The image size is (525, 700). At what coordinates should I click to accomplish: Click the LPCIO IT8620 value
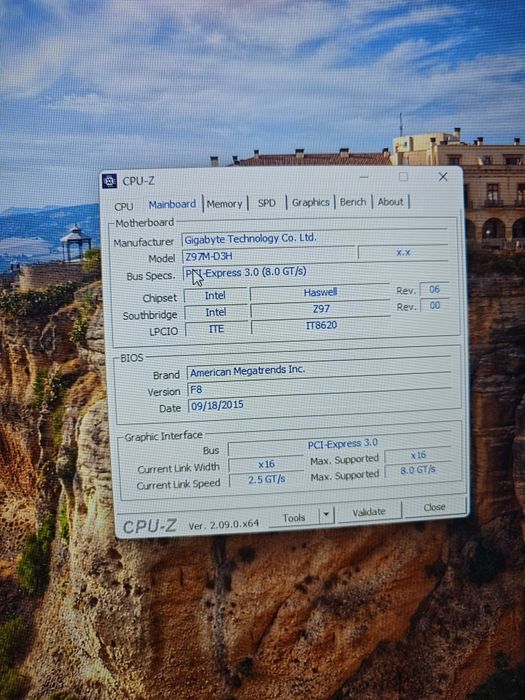(321, 325)
